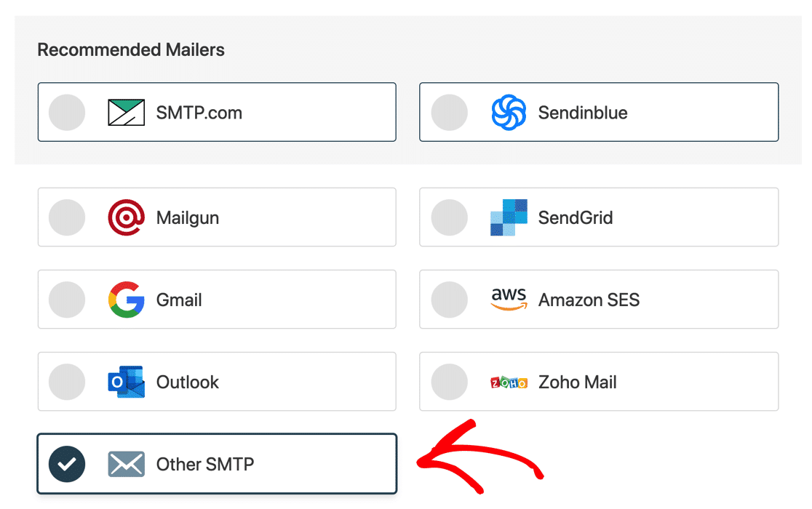This screenshot has width=812, height=509.
Task: Click the Zoho Mail colorful logo icon
Action: click(x=508, y=382)
